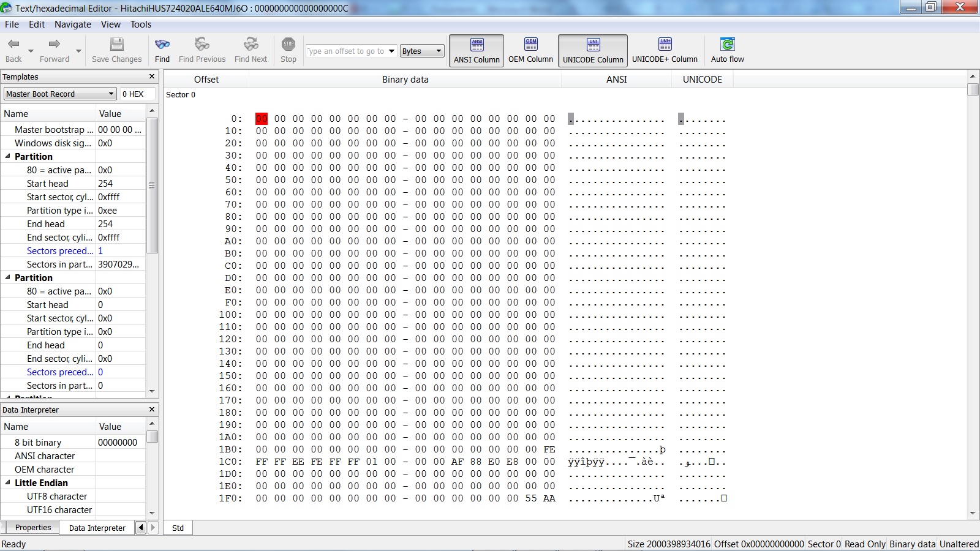Click the Templates Name column header
980x551 pixels.
tap(48, 113)
